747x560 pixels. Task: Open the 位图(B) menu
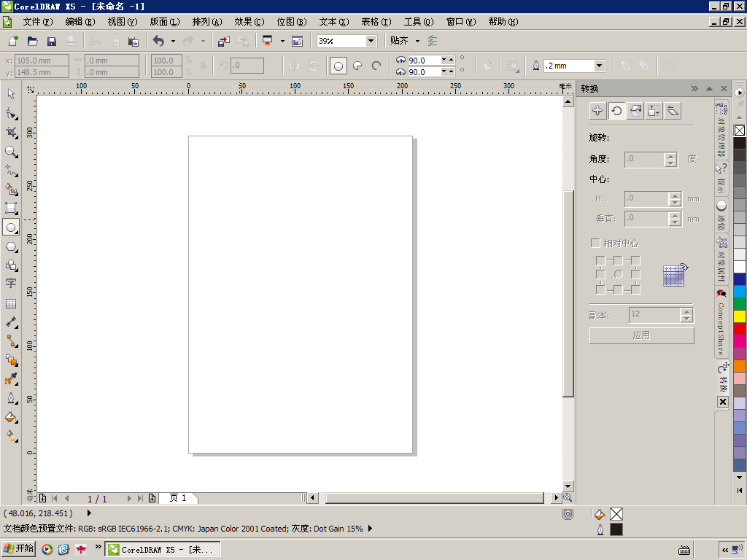pyautogui.click(x=292, y=22)
